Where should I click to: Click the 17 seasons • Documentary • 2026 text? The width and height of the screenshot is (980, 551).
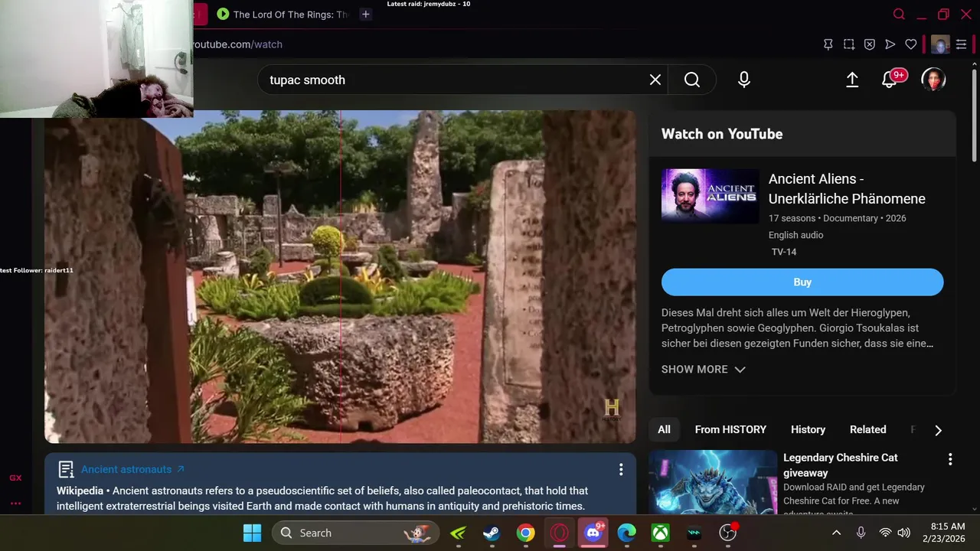point(838,218)
